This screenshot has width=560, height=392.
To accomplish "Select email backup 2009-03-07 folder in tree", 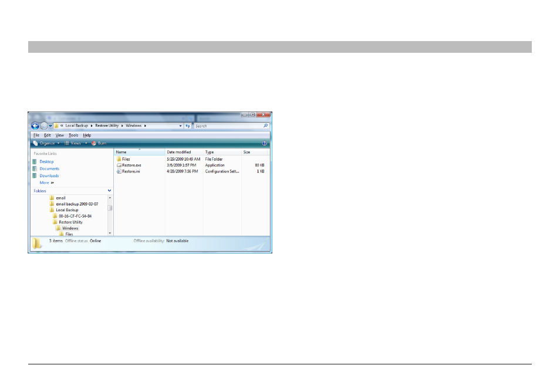I will pos(77,204).
